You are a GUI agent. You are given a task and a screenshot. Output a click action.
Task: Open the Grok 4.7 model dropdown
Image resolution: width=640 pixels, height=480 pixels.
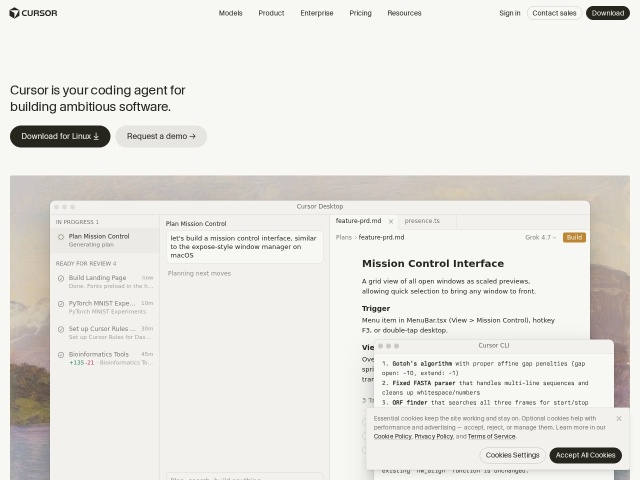click(540, 237)
